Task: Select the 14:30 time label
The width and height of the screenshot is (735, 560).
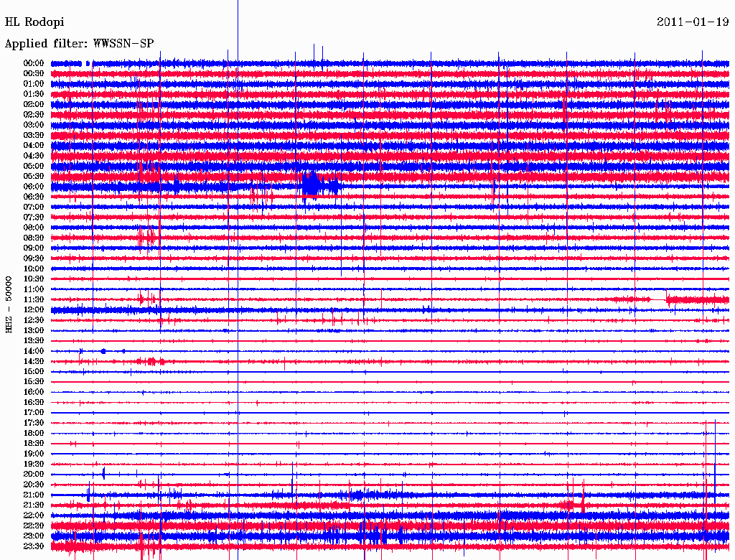Action: [34, 361]
